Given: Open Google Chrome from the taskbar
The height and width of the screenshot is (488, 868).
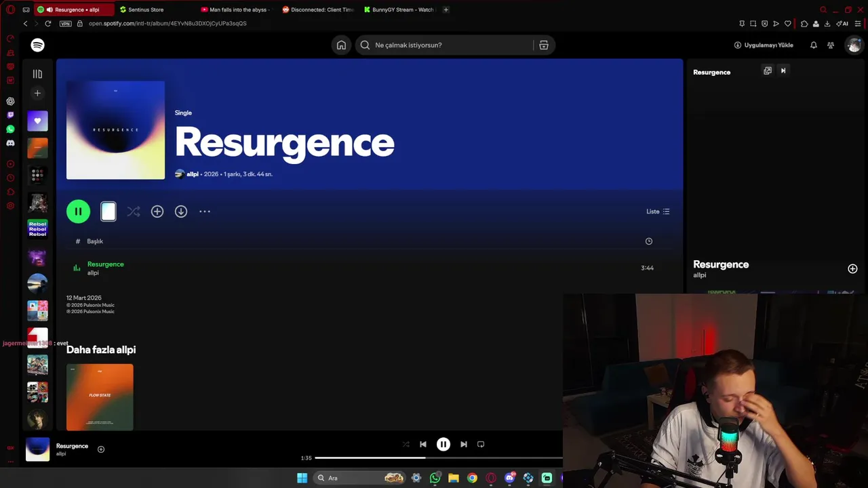Looking at the screenshot, I should 472,478.
